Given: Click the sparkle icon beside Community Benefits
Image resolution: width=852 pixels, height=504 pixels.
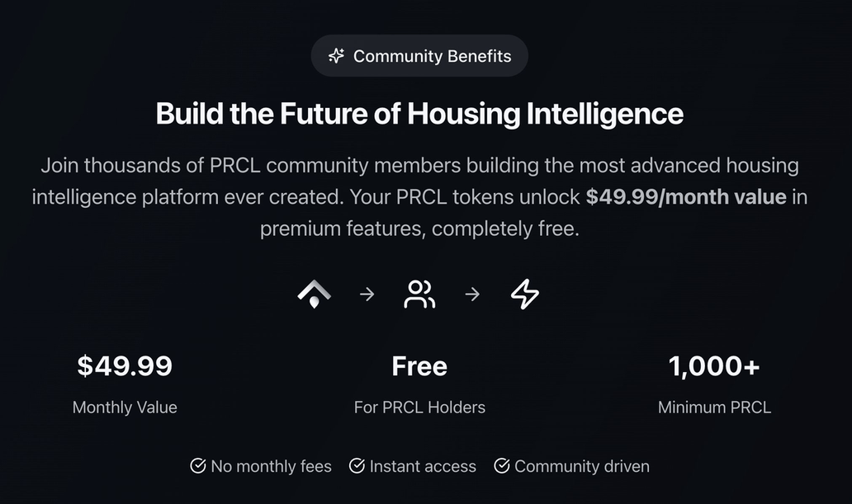Looking at the screenshot, I should (336, 56).
